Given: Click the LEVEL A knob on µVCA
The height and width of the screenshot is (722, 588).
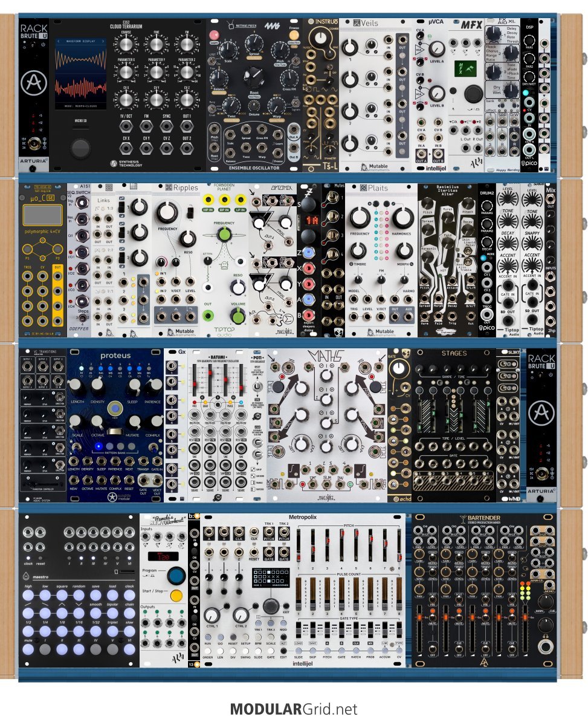Looking at the screenshot, I should (437, 49).
